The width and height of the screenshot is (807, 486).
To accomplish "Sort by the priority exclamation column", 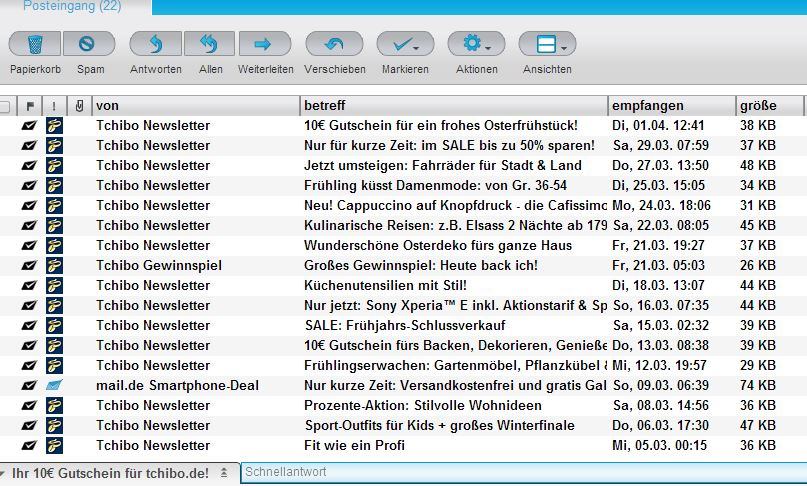I will [54, 106].
